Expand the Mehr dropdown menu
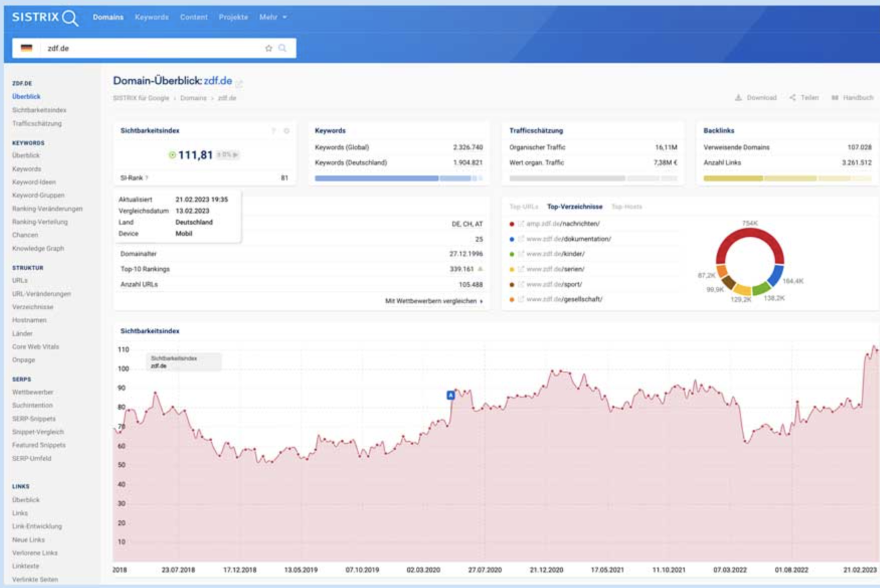The height and width of the screenshot is (588, 880). click(x=273, y=17)
